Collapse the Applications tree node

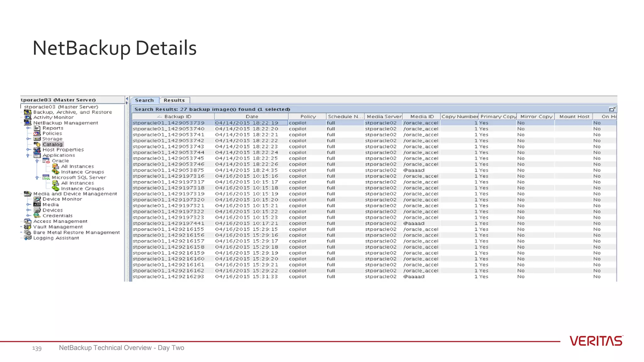[x=28, y=156]
